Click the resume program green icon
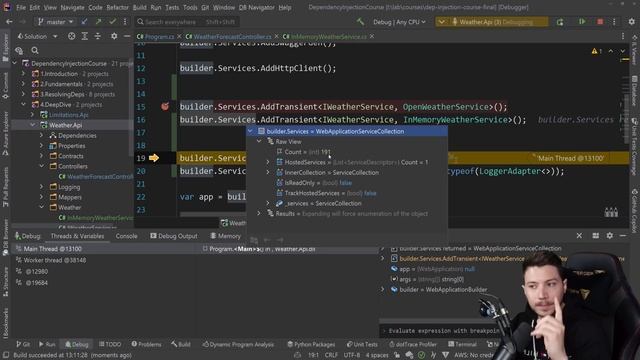 [582, 22]
